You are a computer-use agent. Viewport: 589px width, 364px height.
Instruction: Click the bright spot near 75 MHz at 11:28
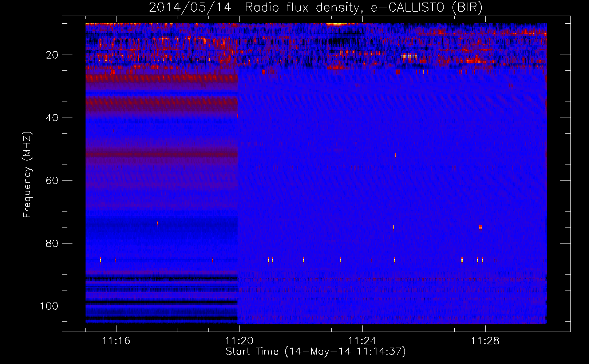pos(480,227)
